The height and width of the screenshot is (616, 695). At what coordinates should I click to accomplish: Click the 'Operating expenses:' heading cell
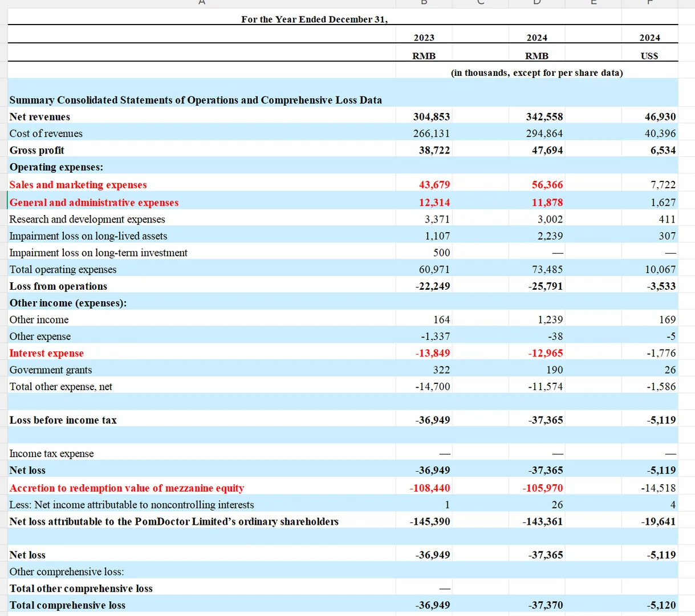pos(56,167)
